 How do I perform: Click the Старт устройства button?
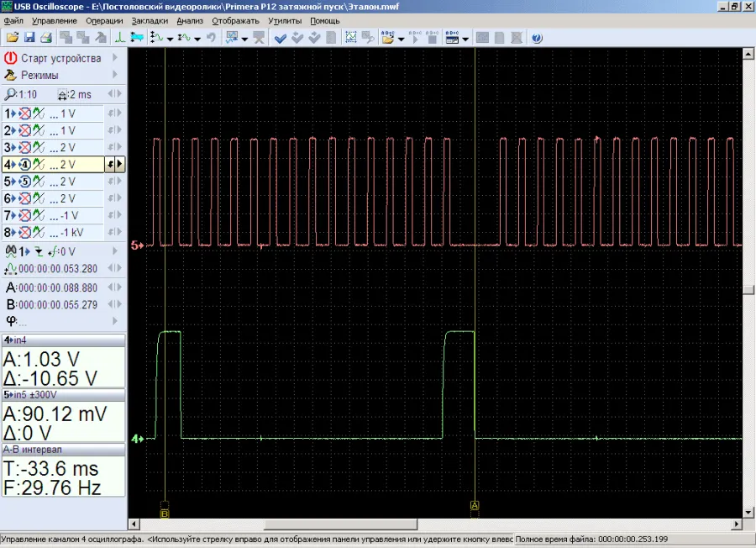pos(60,58)
